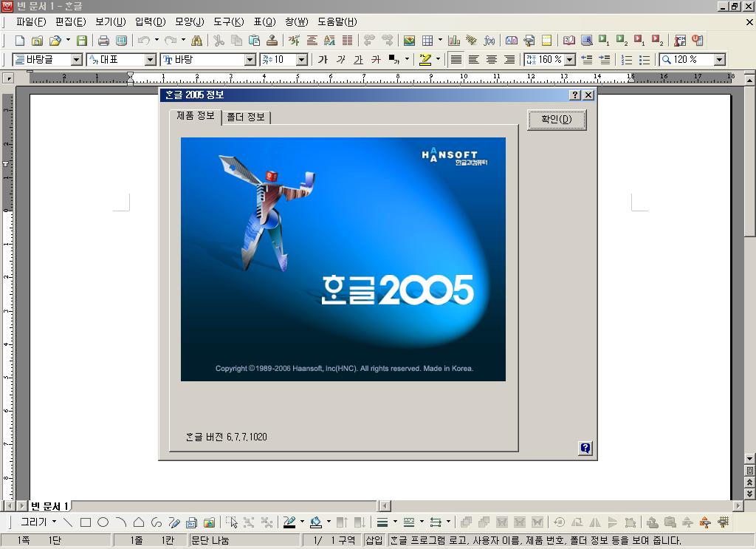
Task: Open print preview from the toolbar
Action: [121, 41]
